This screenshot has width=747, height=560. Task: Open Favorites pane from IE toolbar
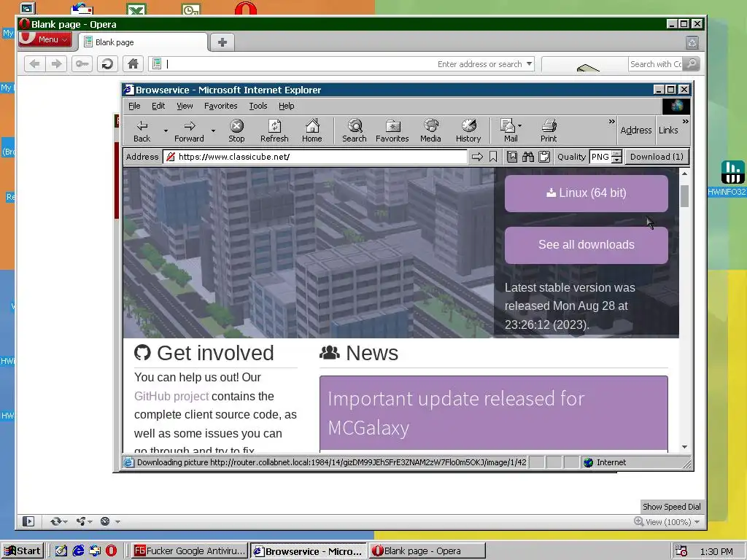click(392, 131)
